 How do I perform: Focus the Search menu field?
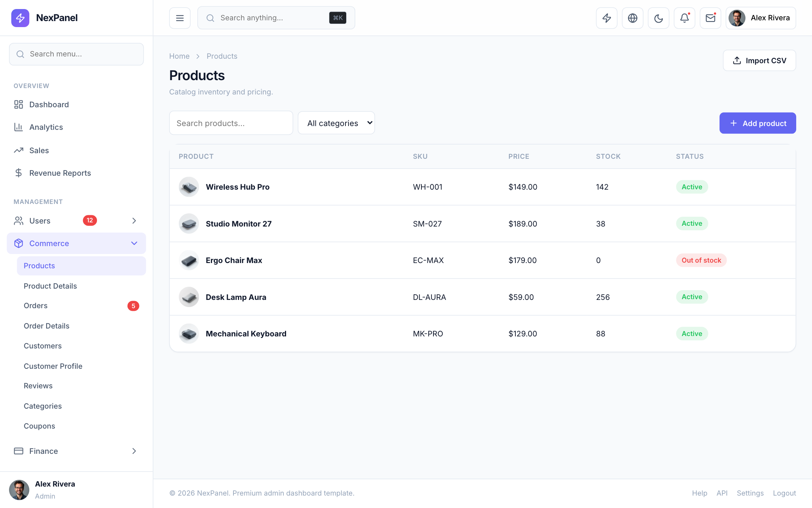click(76, 54)
